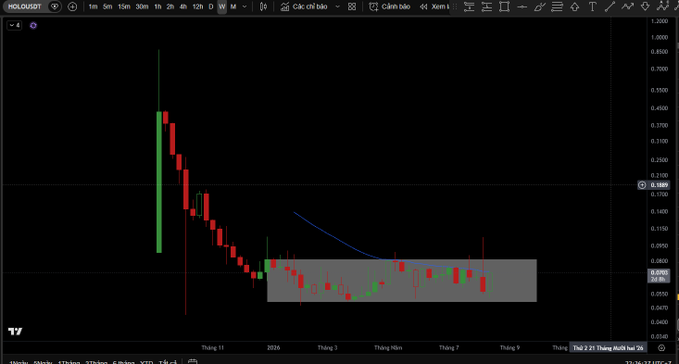Set date range to Tất cả
Image resolution: width=679 pixels, height=364 pixels.
tap(168, 362)
